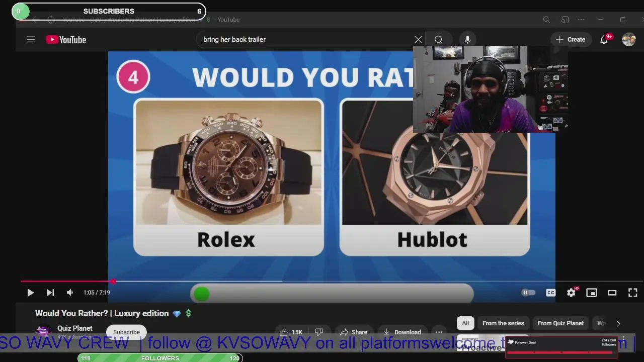Open the browser three-dot menu
Screen dimensions: 644x362
point(582,20)
